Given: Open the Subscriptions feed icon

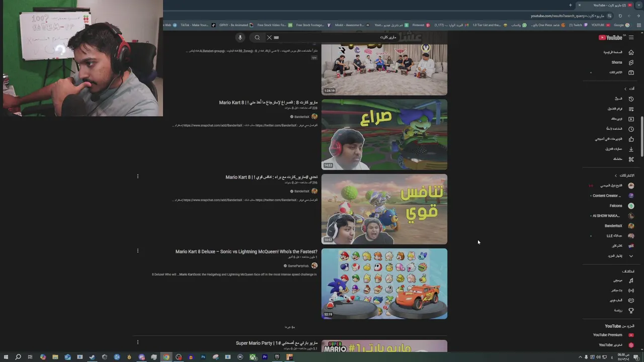Looking at the screenshot, I should coord(631,72).
